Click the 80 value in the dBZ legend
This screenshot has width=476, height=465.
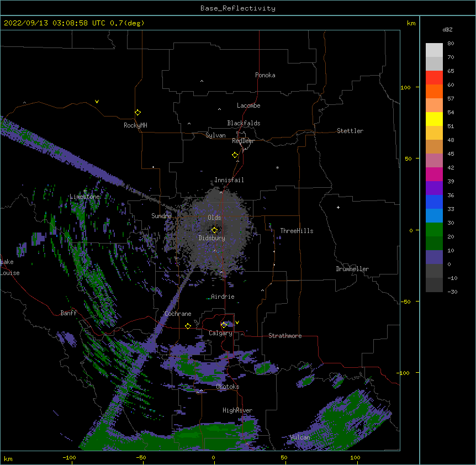click(451, 44)
